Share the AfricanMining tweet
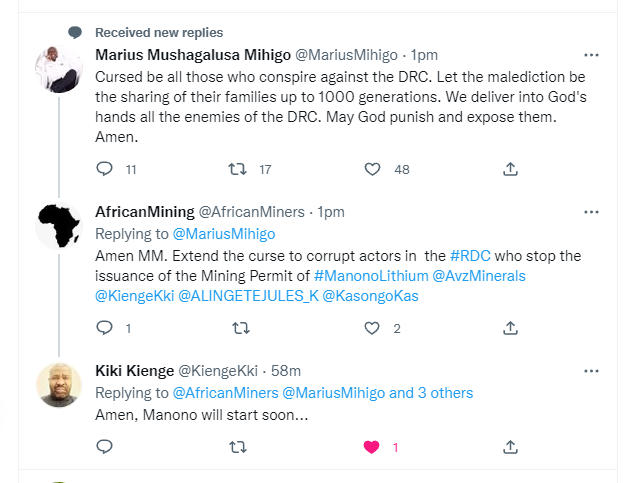Screen dimensions: 640x483 click(x=509, y=327)
